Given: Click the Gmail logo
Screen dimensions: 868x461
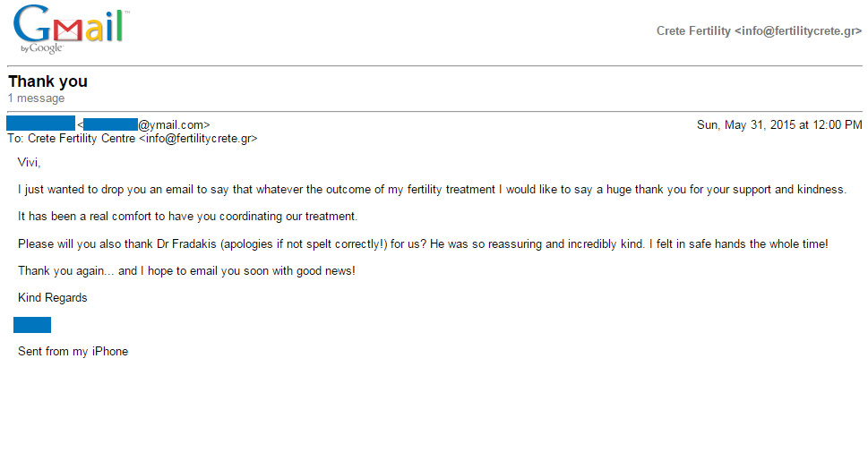Looking at the screenshot, I should 72,29.
